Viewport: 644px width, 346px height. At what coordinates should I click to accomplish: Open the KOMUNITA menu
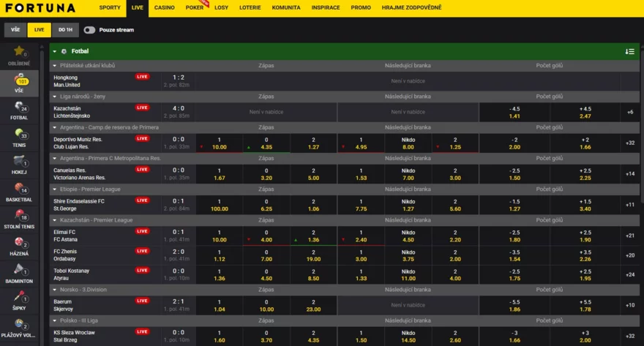(x=286, y=8)
